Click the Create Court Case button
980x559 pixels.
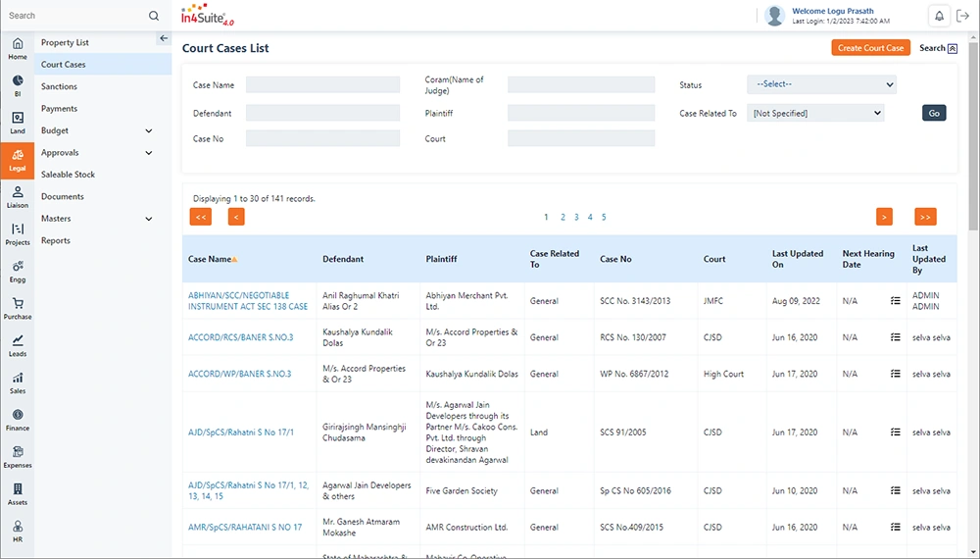870,48
